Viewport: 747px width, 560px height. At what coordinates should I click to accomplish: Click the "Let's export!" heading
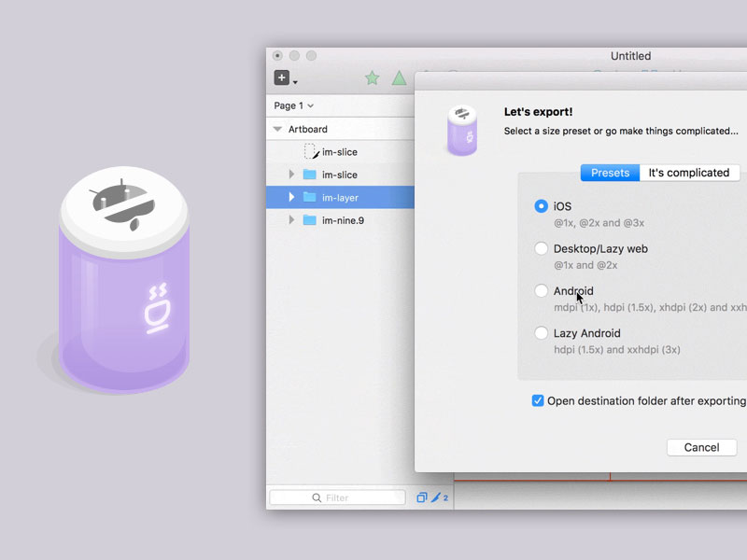click(539, 112)
